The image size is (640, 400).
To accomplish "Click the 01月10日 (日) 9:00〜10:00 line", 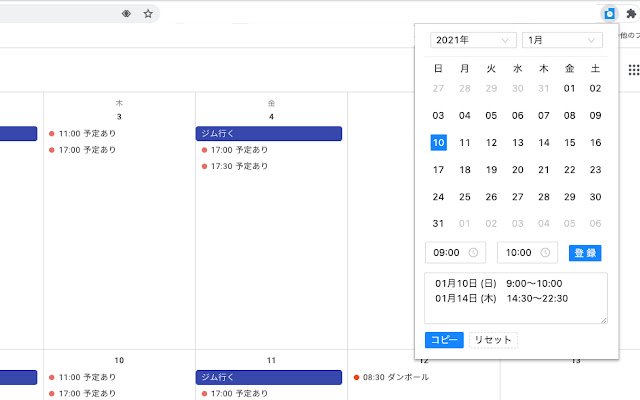I will coord(498,283).
